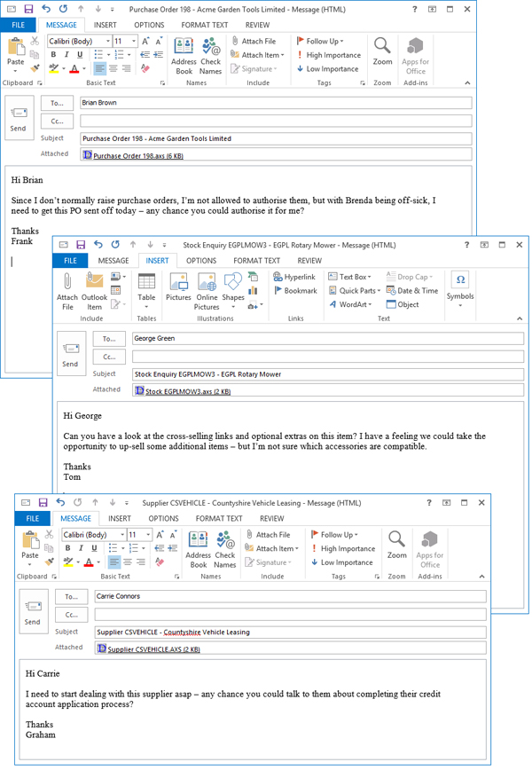
Task: Toggle Bold in Purchase Order window
Action: click(x=53, y=54)
